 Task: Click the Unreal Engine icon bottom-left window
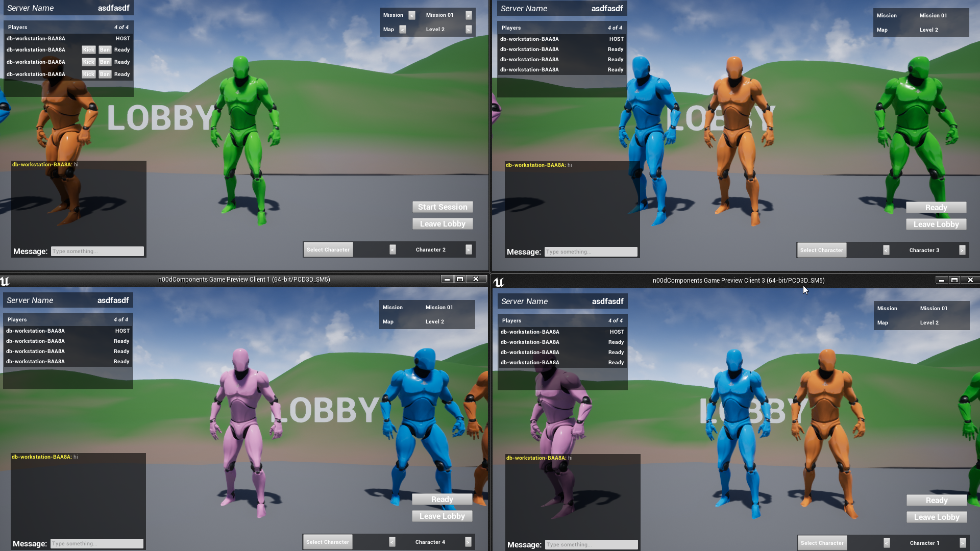[6, 281]
